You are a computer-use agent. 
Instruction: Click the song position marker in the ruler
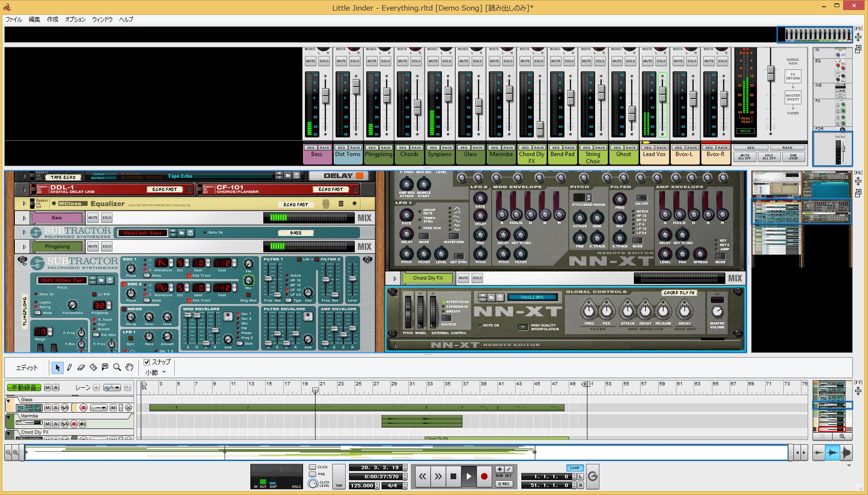click(x=315, y=391)
